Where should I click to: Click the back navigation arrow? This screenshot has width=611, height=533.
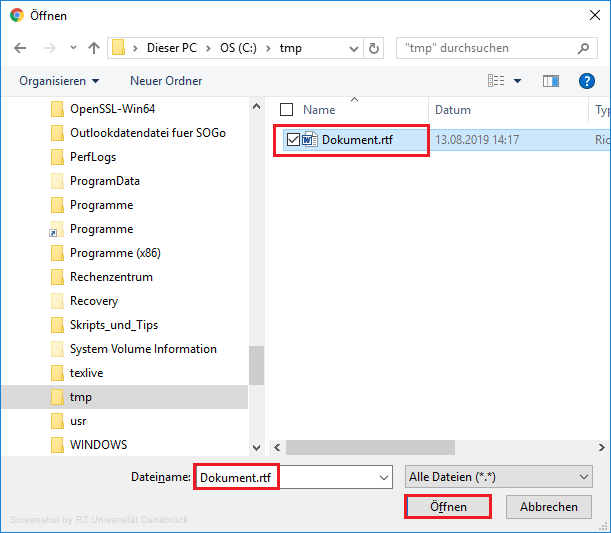click(x=21, y=48)
